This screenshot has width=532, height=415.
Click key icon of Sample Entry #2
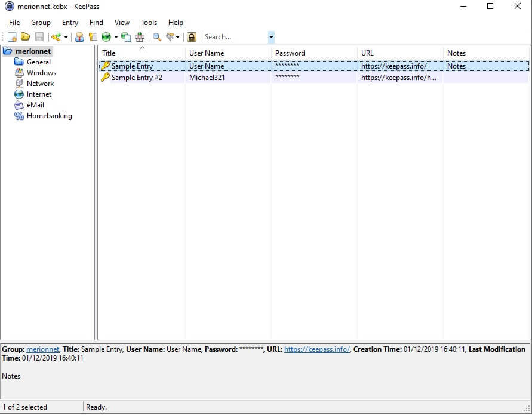[x=105, y=78]
